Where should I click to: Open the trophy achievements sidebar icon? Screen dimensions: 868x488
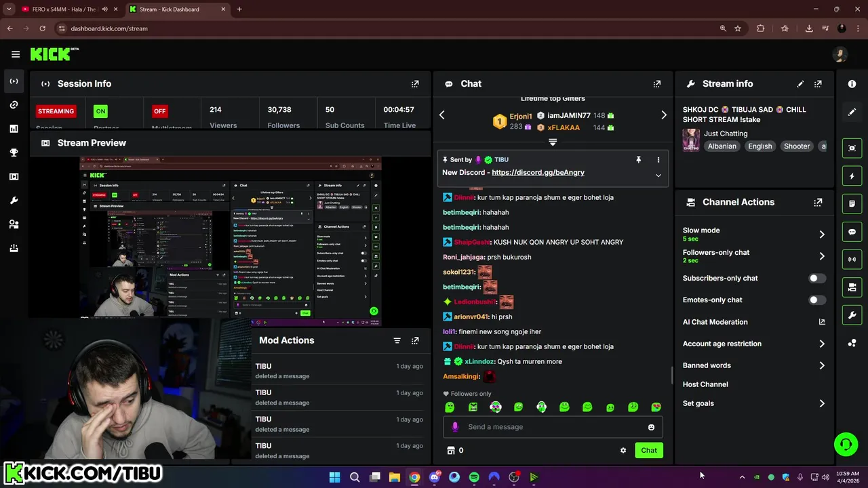pyautogui.click(x=14, y=152)
